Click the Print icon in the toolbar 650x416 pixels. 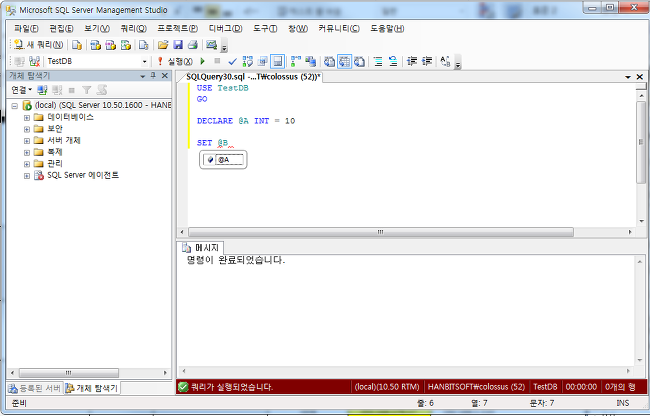(193, 45)
